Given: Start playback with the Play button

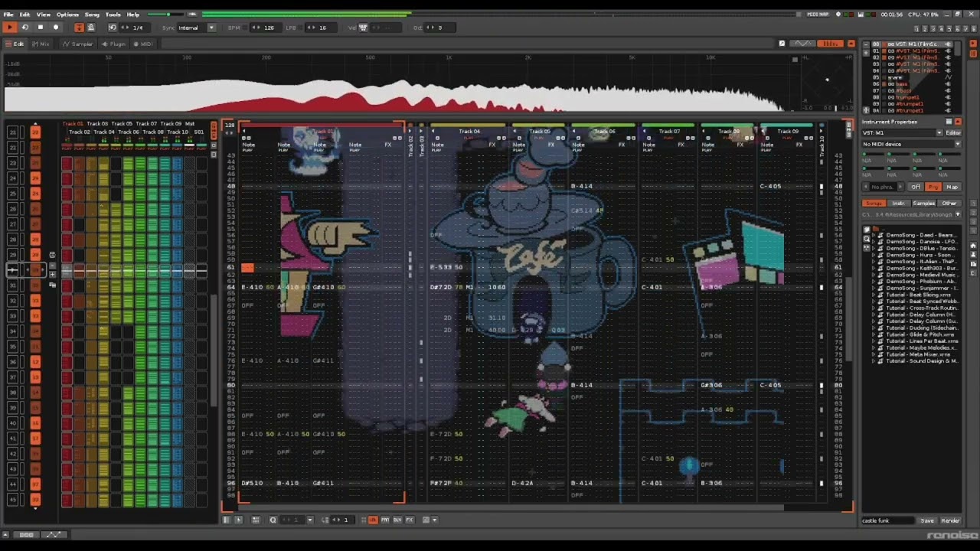Looking at the screenshot, I should pos(10,28).
